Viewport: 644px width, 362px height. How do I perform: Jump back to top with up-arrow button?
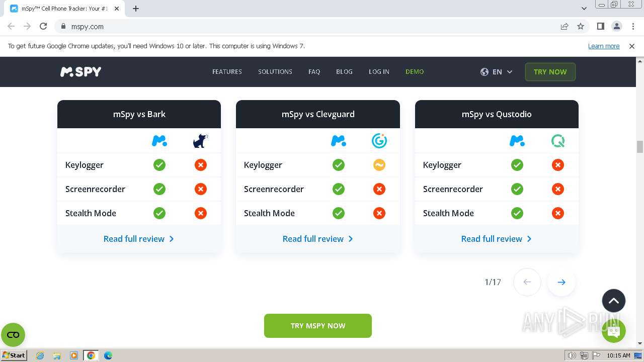tap(614, 301)
